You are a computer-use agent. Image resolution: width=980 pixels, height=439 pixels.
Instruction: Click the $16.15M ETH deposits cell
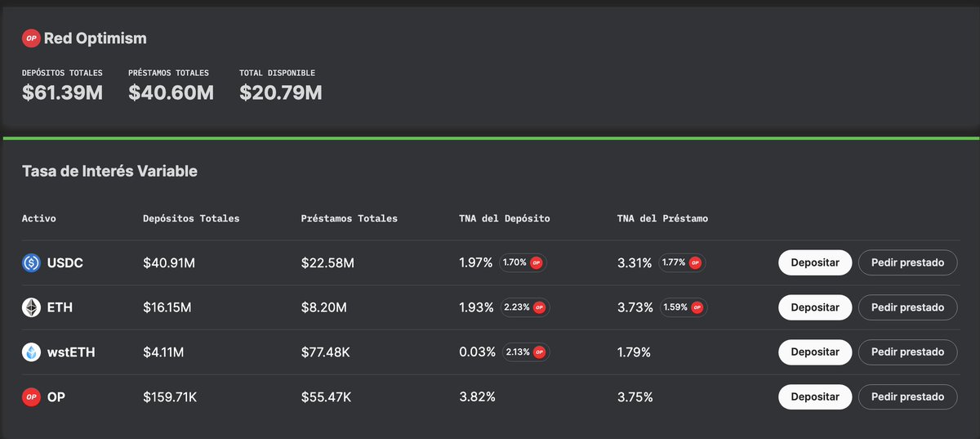click(x=167, y=307)
